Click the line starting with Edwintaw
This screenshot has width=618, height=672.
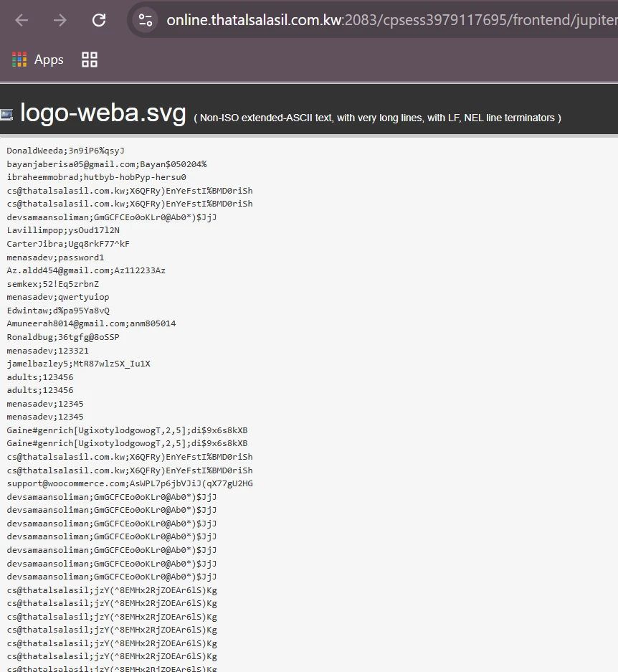58,311
